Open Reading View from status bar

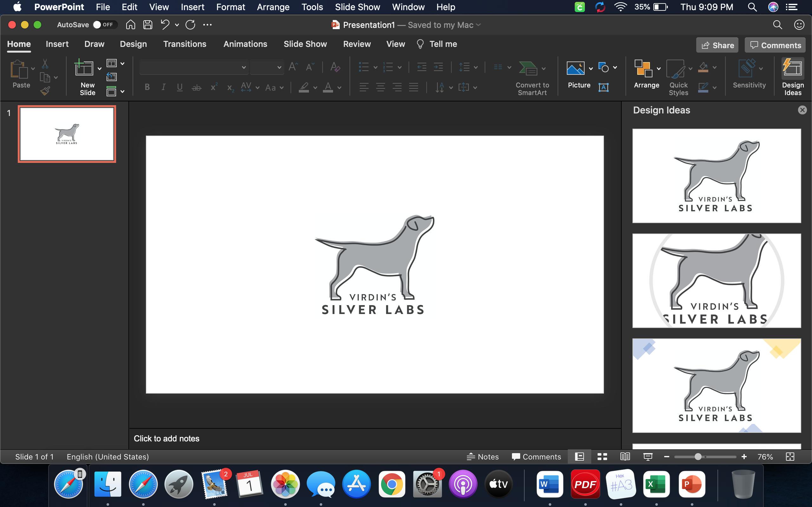(x=625, y=457)
